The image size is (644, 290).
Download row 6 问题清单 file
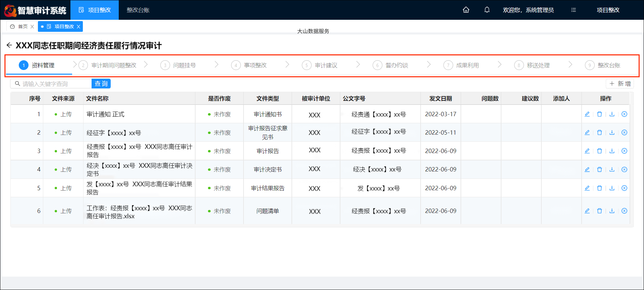(612, 211)
